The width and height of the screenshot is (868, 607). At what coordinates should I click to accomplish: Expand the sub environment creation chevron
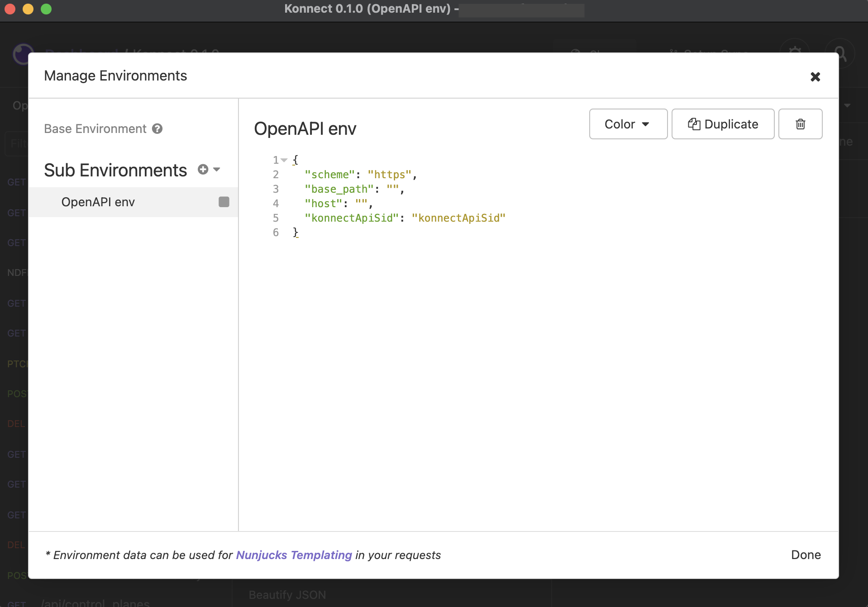tap(216, 169)
